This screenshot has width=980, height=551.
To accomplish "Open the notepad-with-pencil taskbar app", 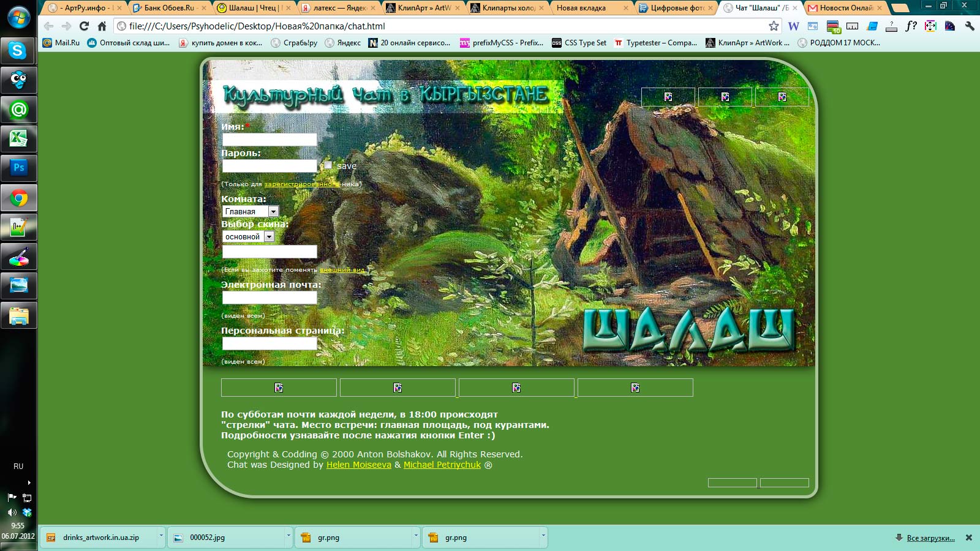I will click(18, 227).
